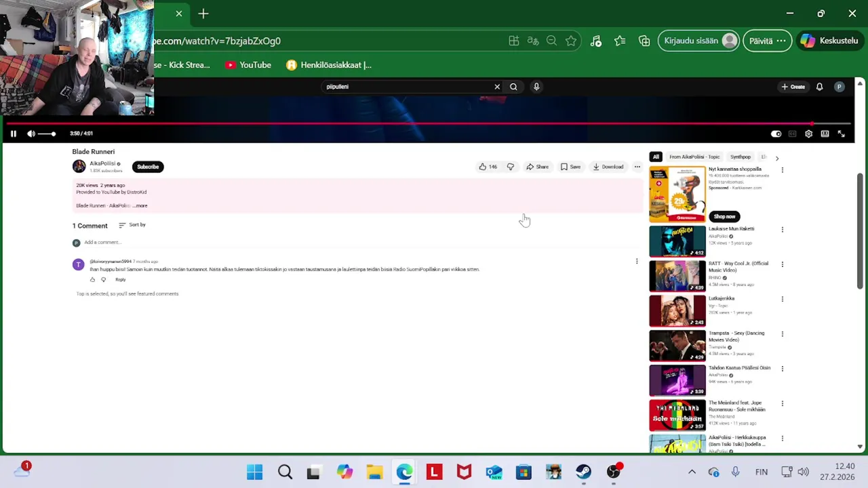868x488 pixels.
Task: Open options for Lutkajenkka video
Action: point(782,299)
